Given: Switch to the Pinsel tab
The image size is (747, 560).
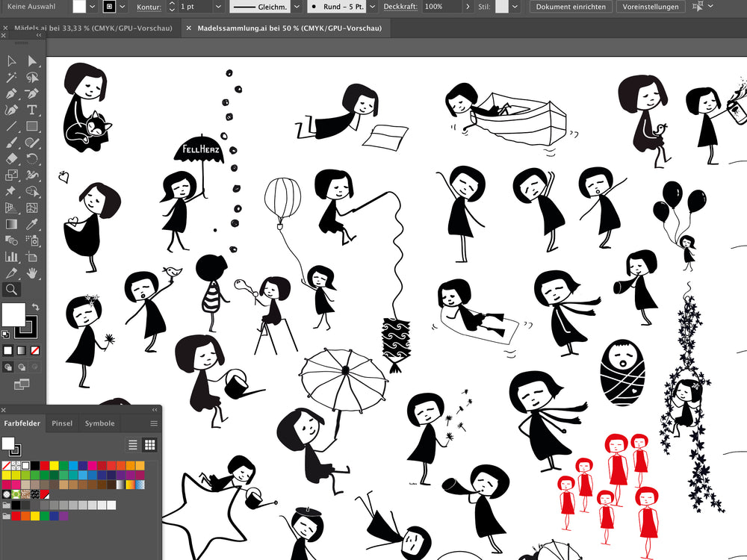Looking at the screenshot, I should (62, 423).
